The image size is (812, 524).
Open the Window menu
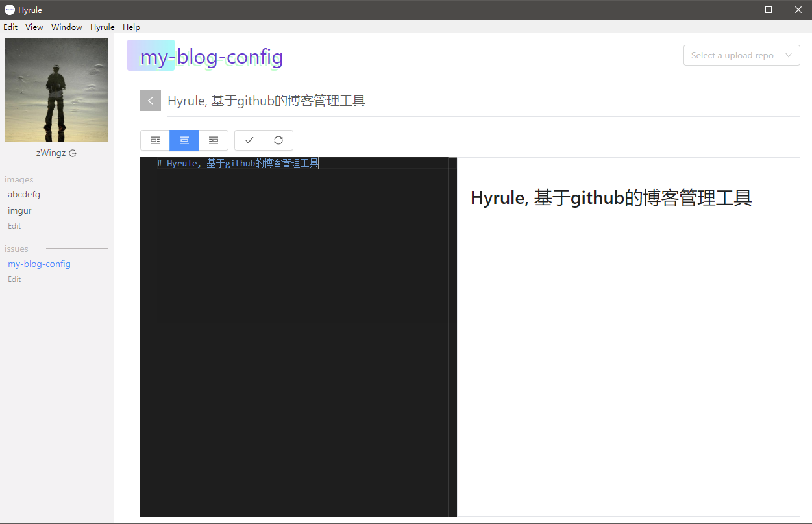(x=67, y=27)
